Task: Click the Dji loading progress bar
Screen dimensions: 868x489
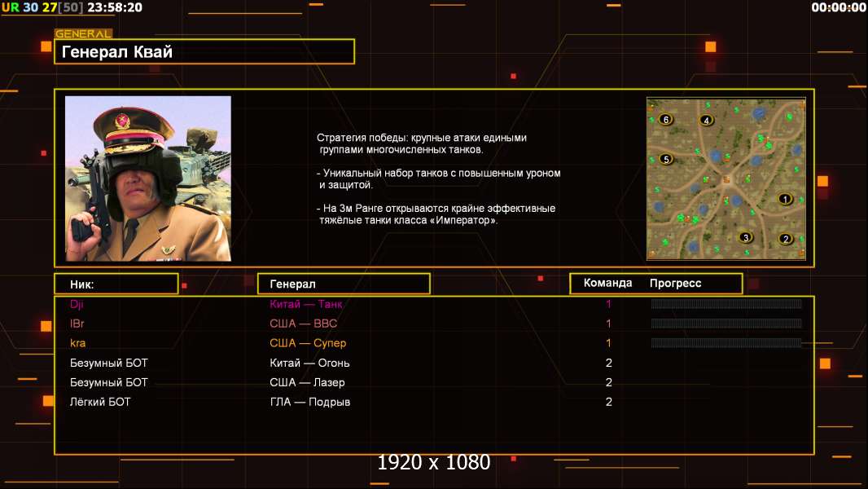Action: coord(726,303)
